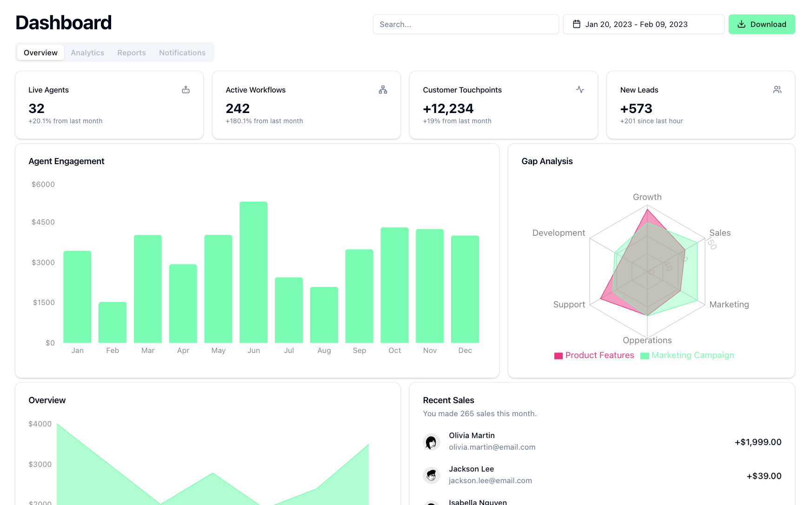Focus the Search input field
This screenshot has width=812, height=505.
[x=466, y=24]
